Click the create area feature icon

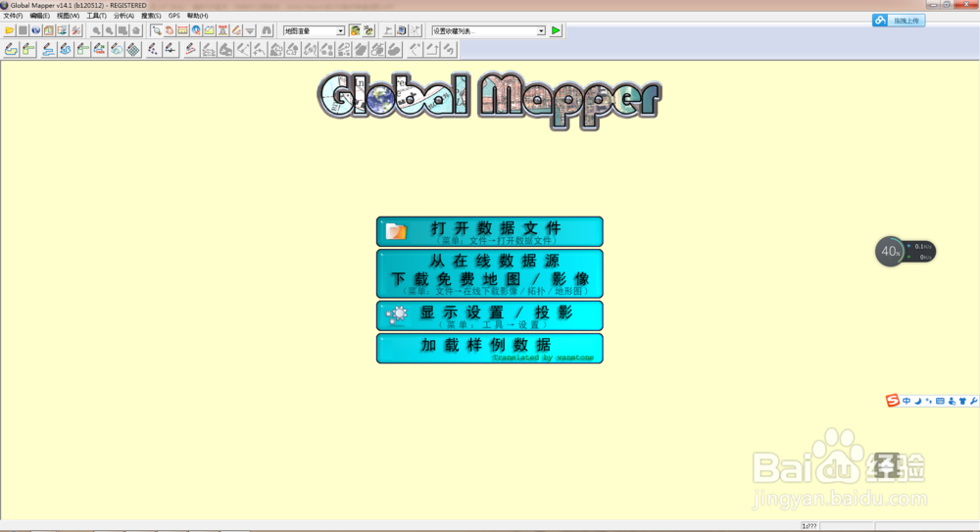click(x=11, y=49)
